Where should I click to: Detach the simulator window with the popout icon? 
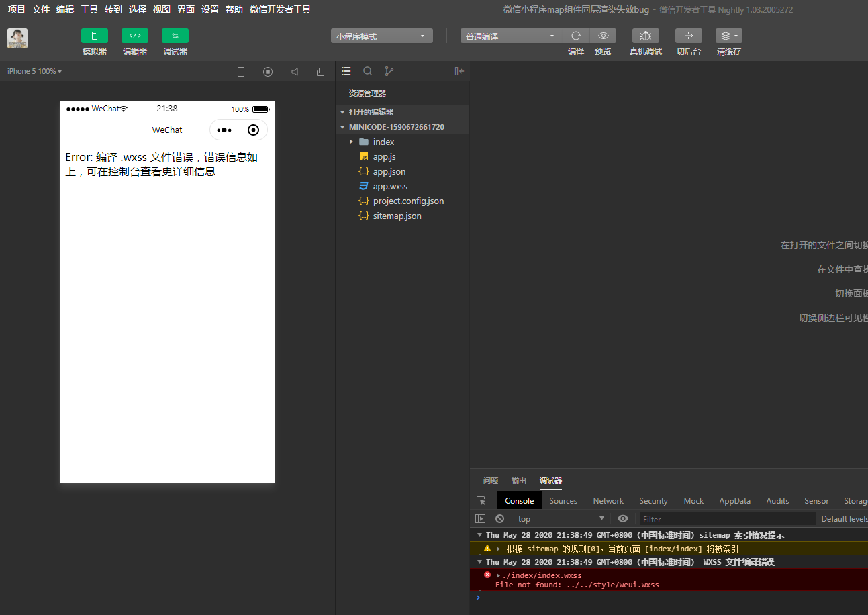coord(322,72)
